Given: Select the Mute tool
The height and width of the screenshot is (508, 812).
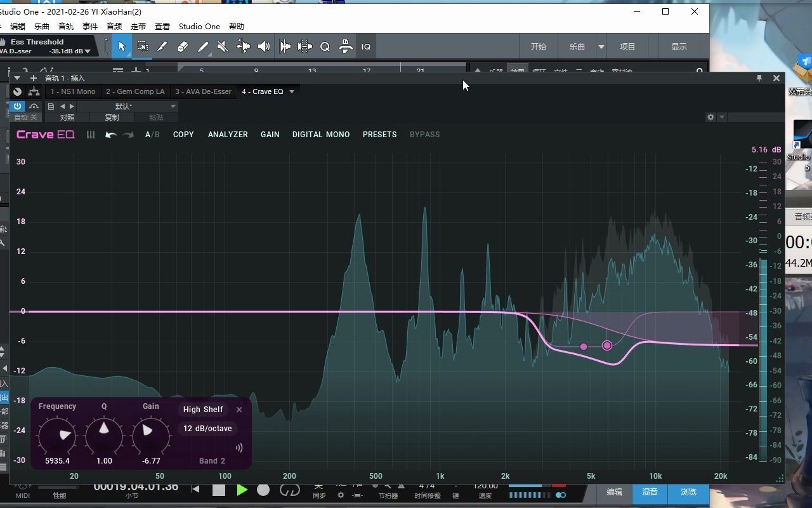Looking at the screenshot, I should [x=223, y=46].
